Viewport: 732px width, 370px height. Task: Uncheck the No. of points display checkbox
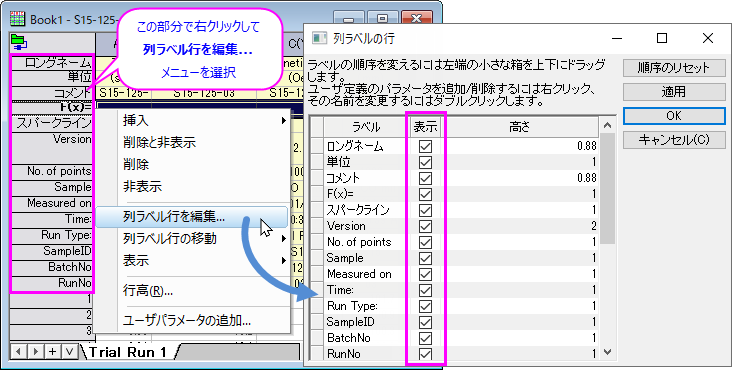425,242
